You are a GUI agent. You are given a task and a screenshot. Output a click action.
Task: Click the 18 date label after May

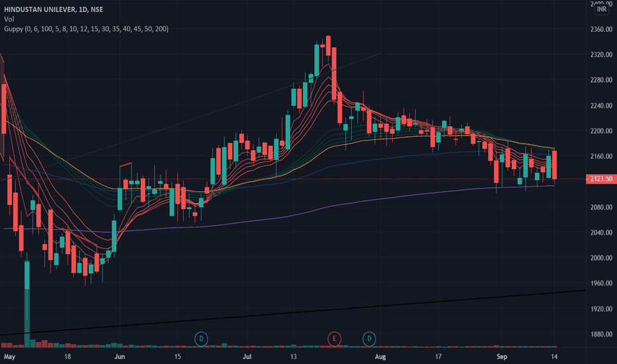[68, 357]
